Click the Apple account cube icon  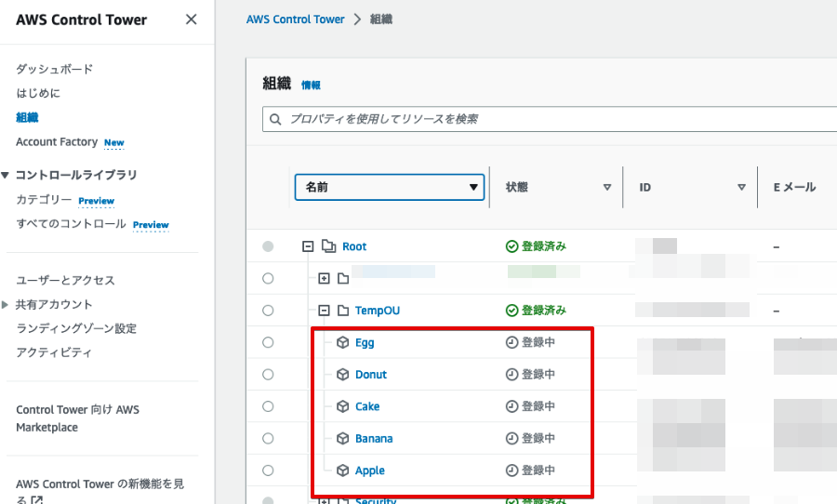pos(342,471)
